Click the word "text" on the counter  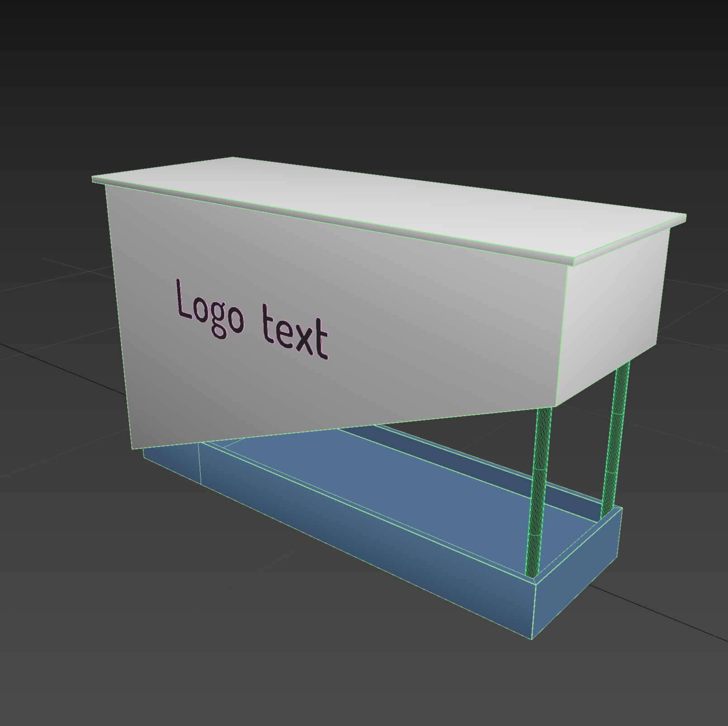coord(295,333)
